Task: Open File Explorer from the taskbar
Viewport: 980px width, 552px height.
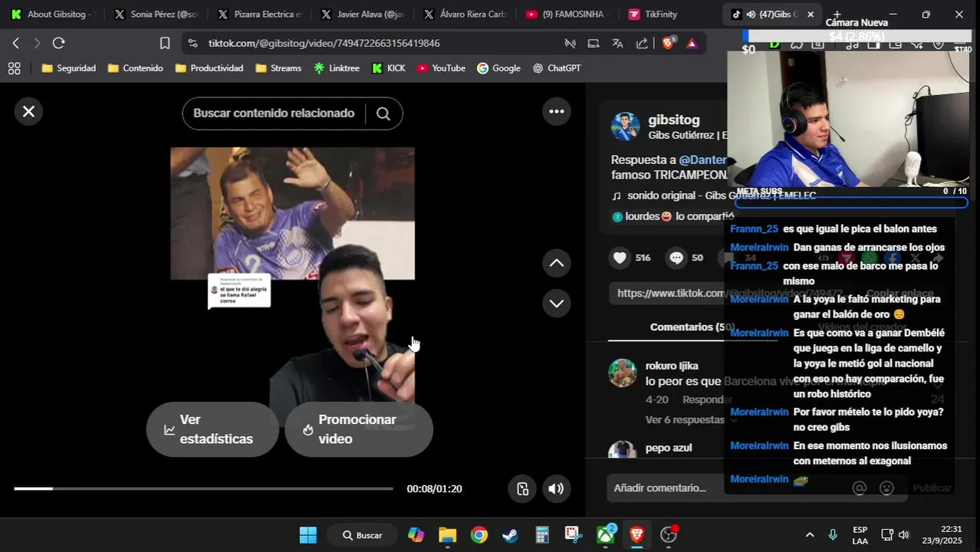Action: point(447,535)
